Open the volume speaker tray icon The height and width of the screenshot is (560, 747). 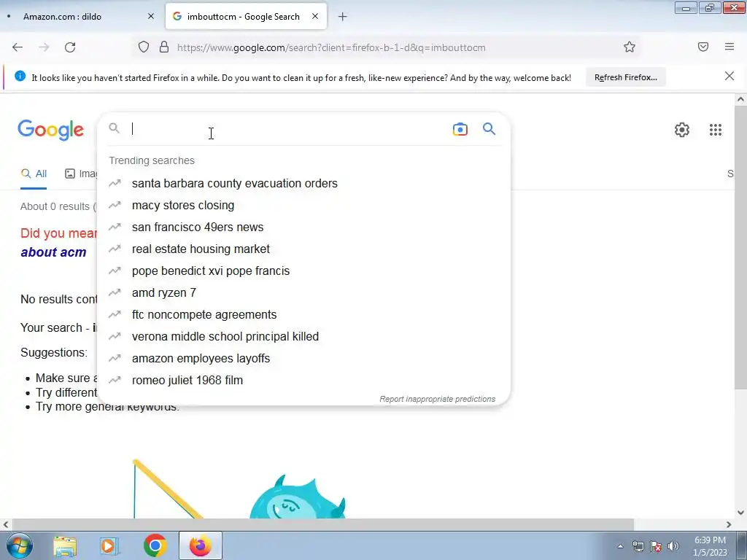pos(673,546)
